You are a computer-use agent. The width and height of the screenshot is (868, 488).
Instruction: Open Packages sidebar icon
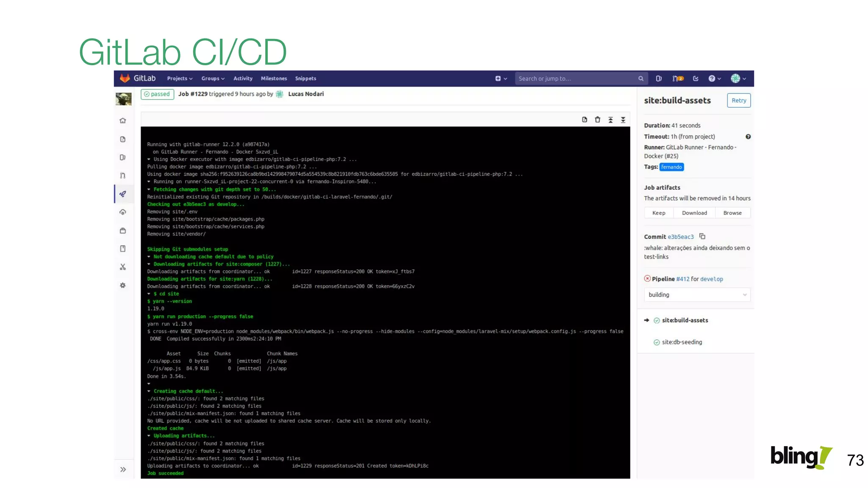tap(123, 231)
